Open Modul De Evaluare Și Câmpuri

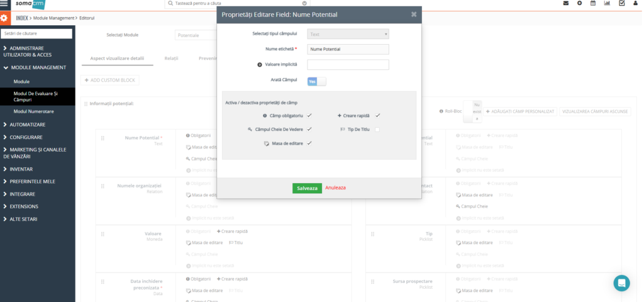pos(37,96)
